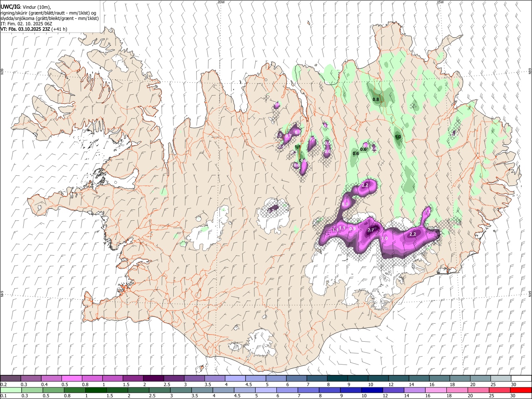Pick bright pink swatch between 0.5 and 0.8
Image resolution: width=532 pixels, height=399 pixels.
71,379
